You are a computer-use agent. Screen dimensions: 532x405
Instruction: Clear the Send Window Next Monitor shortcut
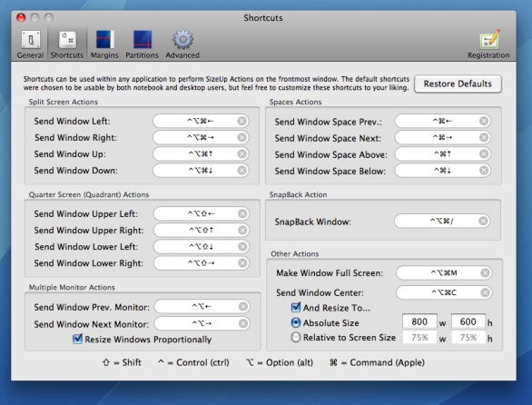point(243,323)
